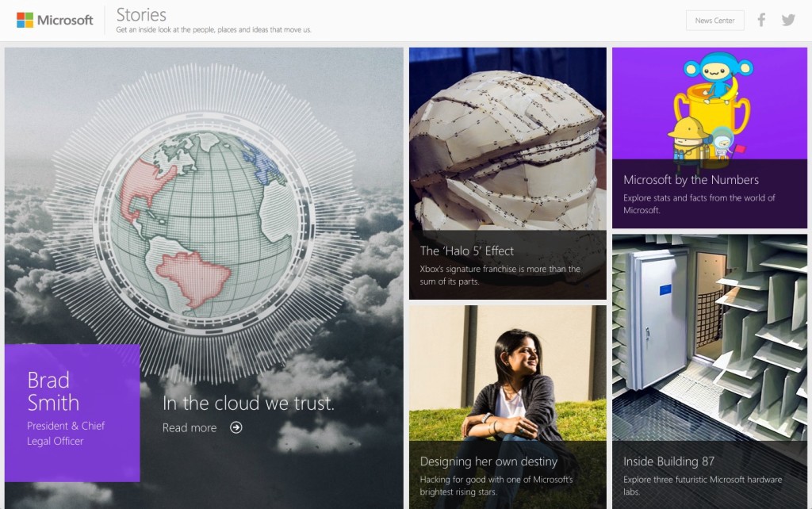Open the Stories heading link
Screen dimensions: 812x509
(x=141, y=14)
